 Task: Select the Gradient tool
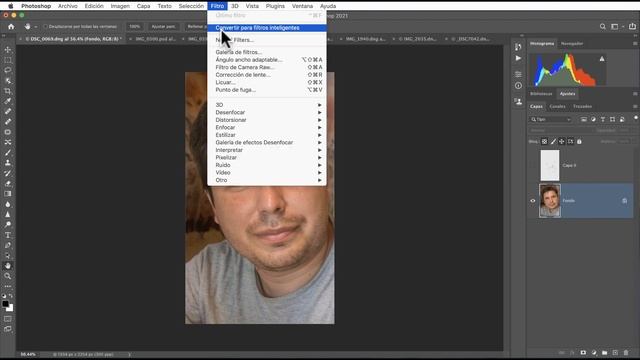coord(8,194)
